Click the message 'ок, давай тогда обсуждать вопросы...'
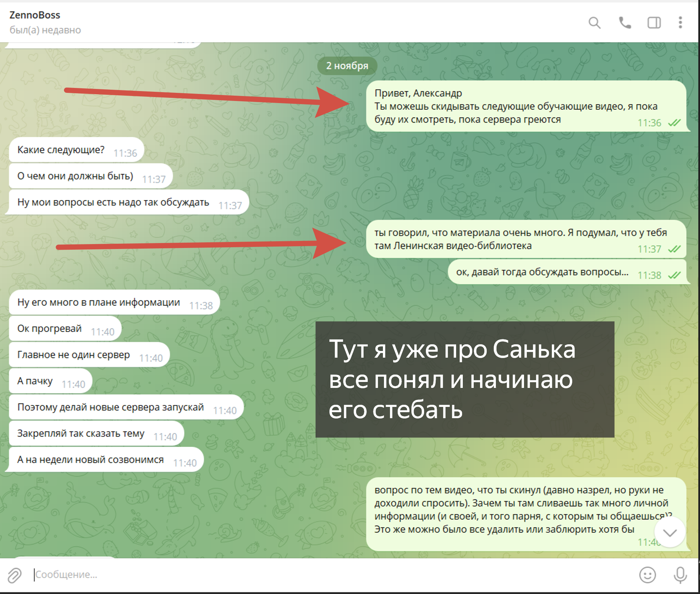Viewport: 700px width, 594px height. 542,272
